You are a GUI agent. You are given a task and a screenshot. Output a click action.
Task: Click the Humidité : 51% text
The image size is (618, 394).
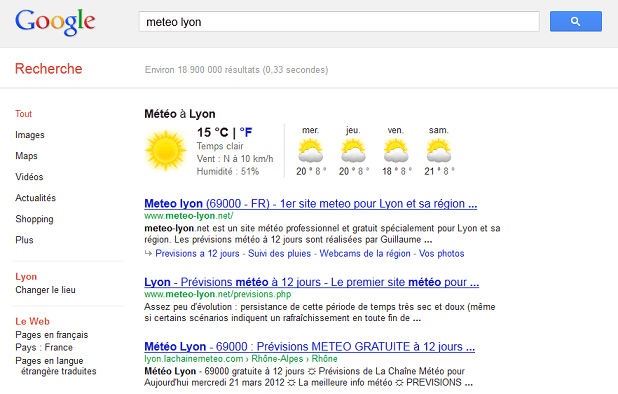coord(228,171)
